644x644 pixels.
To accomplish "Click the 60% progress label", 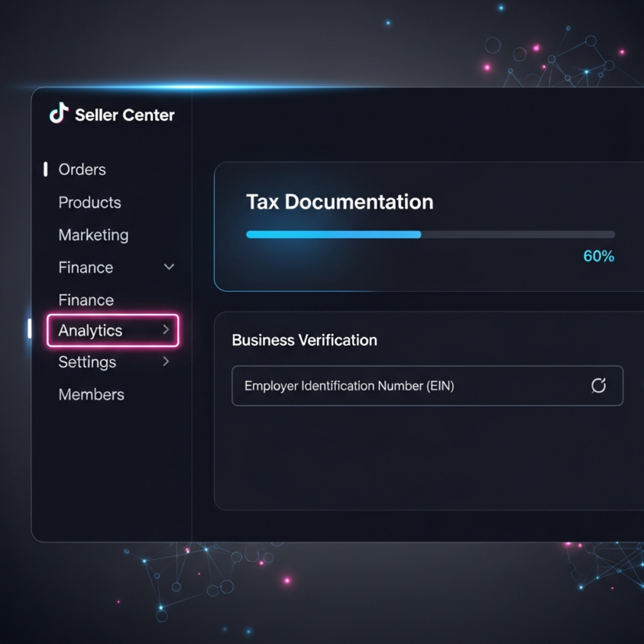I will [599, 256].
